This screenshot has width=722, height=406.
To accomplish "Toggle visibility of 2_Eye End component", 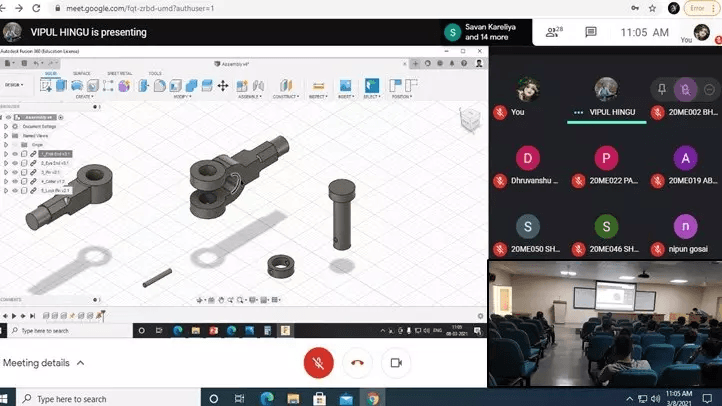I will coord(15,163).
